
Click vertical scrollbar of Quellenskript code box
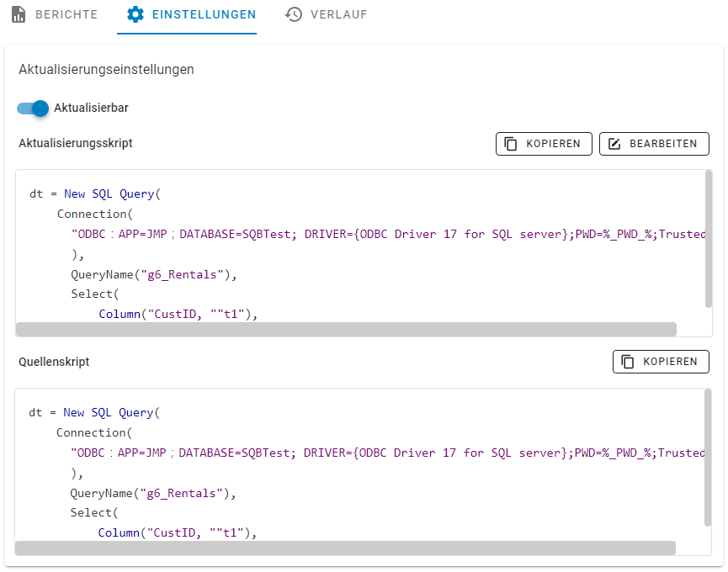click(708, 458)
